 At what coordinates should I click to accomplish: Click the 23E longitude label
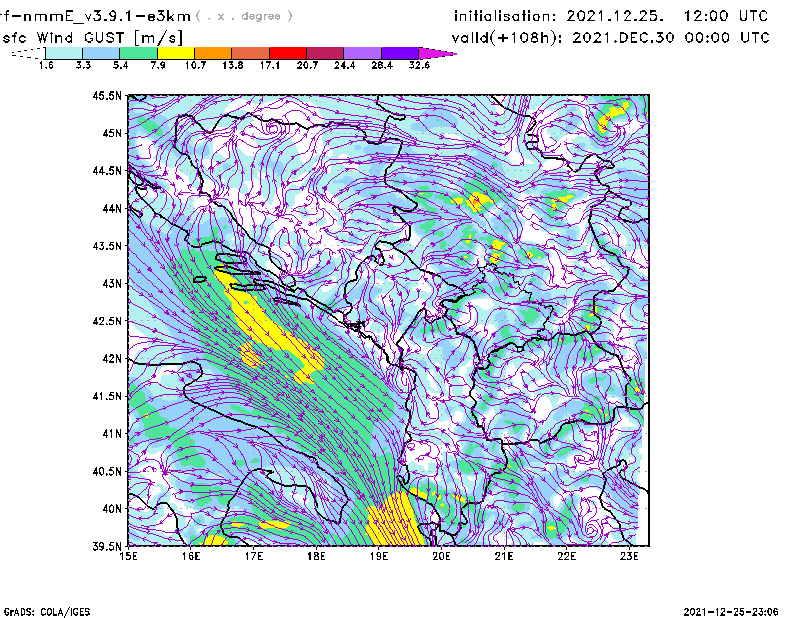tap(629, 556)
